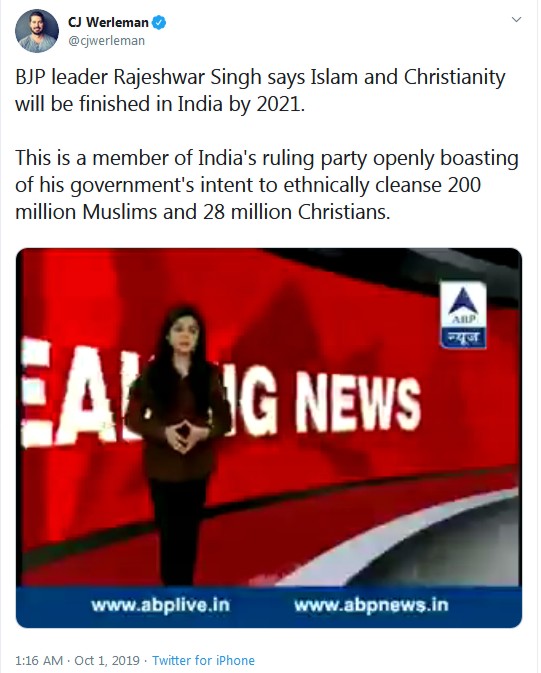Viewport: 541px width, 673px height.
Task: Visit the @cjwerleman handle link
Action: click(x=106, y=41)
